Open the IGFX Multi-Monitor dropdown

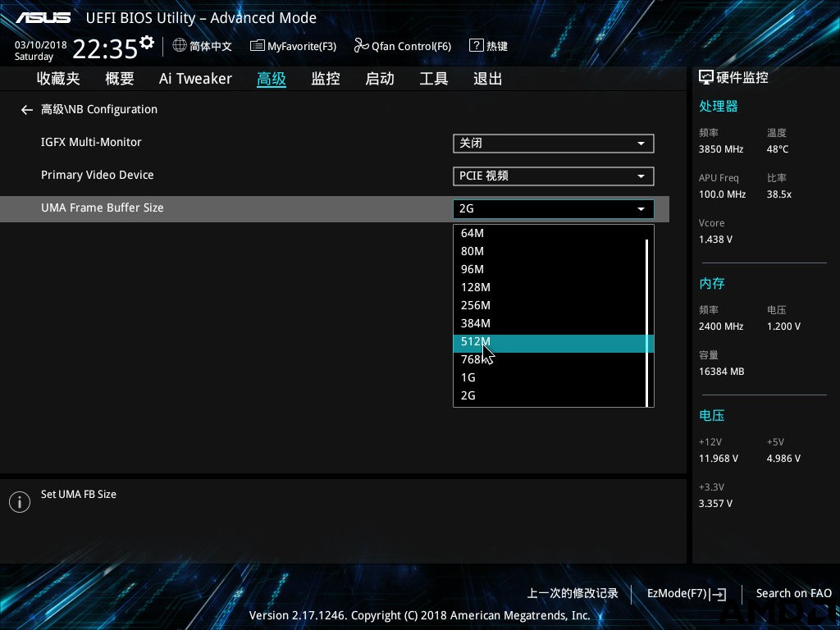[554, 143]
